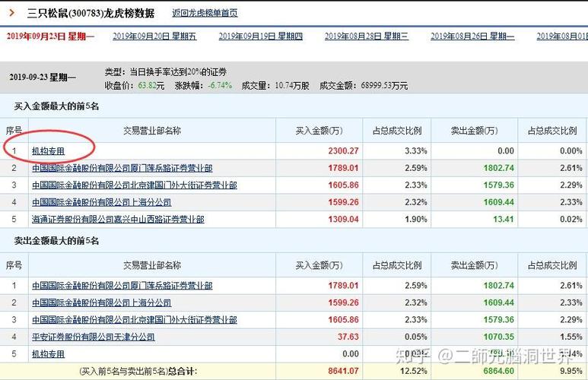Viewport: 588px width, 380px height.
Task: Open 厦门莲岳路证券营业部 link in the 卖出 table
Action: [x=122, y=286]
